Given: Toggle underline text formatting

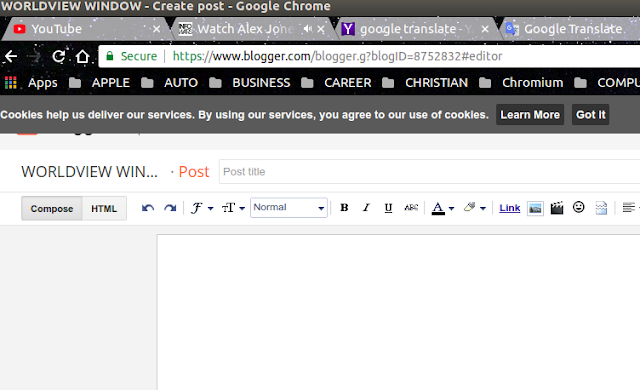Looking at the screenshot, I should tap(388, 208).
